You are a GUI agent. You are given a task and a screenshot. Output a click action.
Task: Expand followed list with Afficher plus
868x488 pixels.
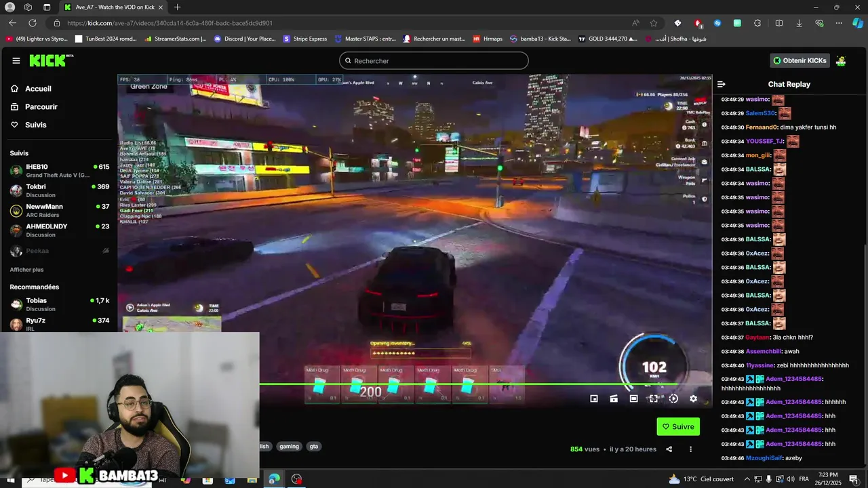coord(26,270)
